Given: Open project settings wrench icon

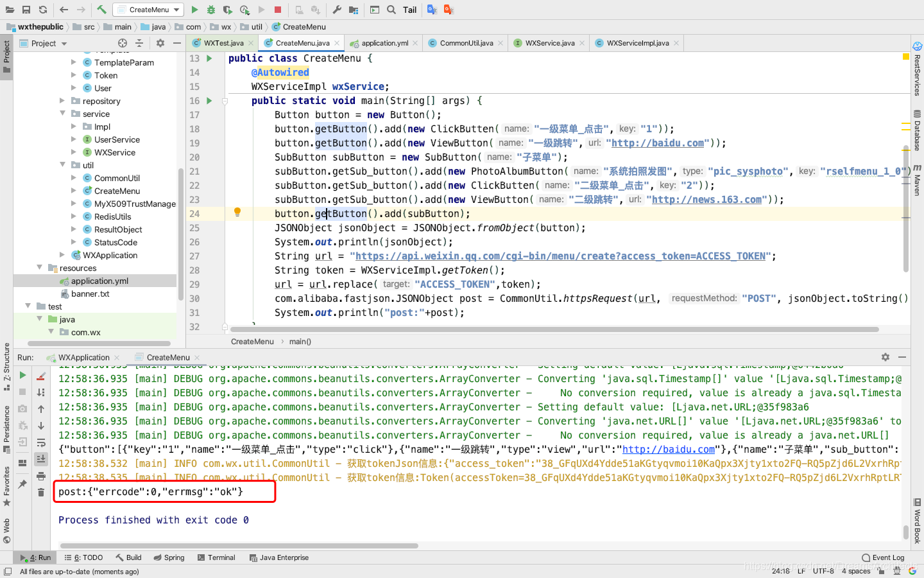Looking at the screenshot, I should pos(337,10).
